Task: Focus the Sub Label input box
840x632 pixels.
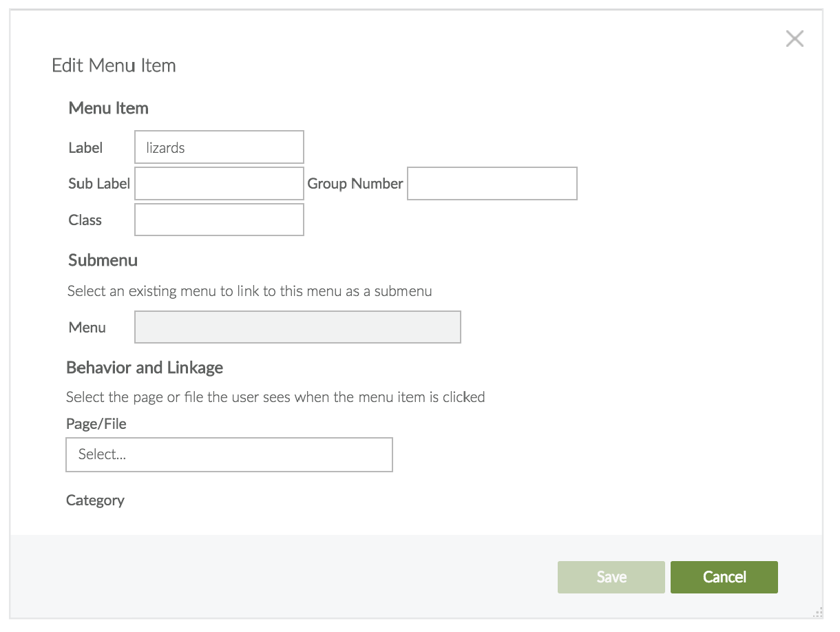Action: coord(219,184)
